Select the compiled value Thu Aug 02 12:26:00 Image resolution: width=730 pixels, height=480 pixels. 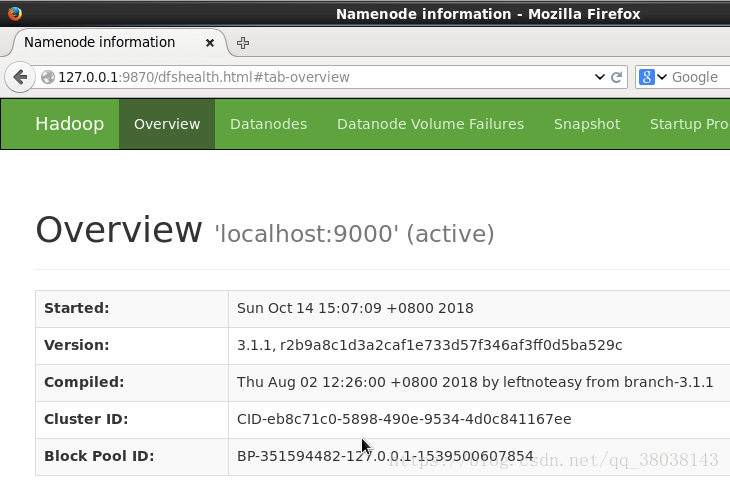coord(475,382)
